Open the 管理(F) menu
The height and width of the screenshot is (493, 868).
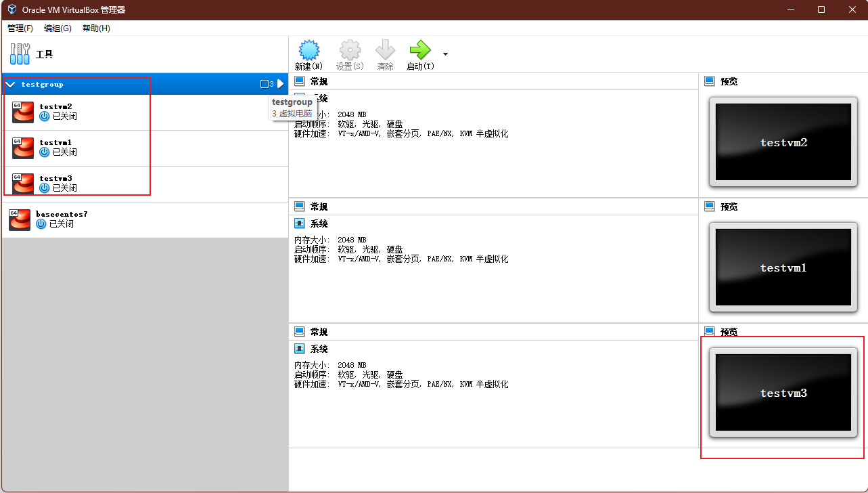20,28
